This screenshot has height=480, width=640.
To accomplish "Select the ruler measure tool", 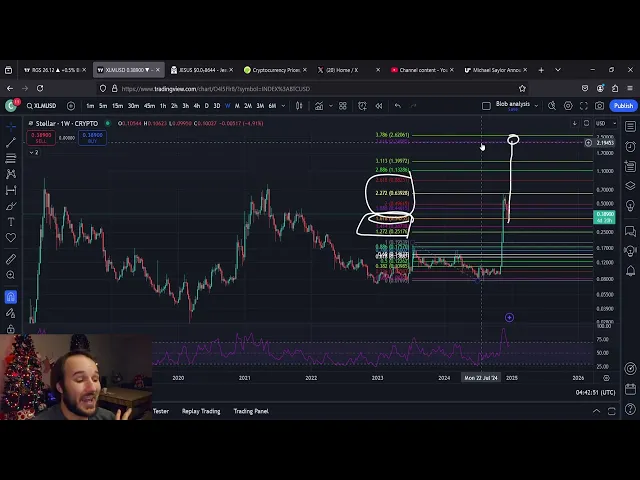I will coord(11,259).
